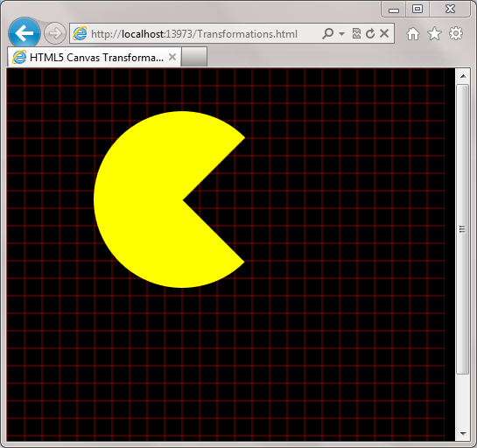Click the search magnifier in address bar
Viewport: 477px width, 448px height.
(x=328, y=33)
